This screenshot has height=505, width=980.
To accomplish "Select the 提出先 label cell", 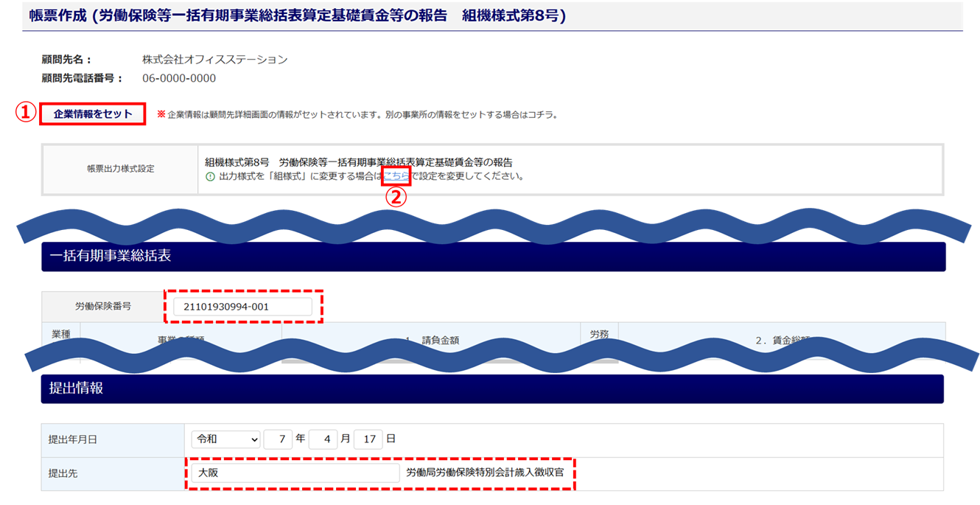I will (x=113, y=473).
